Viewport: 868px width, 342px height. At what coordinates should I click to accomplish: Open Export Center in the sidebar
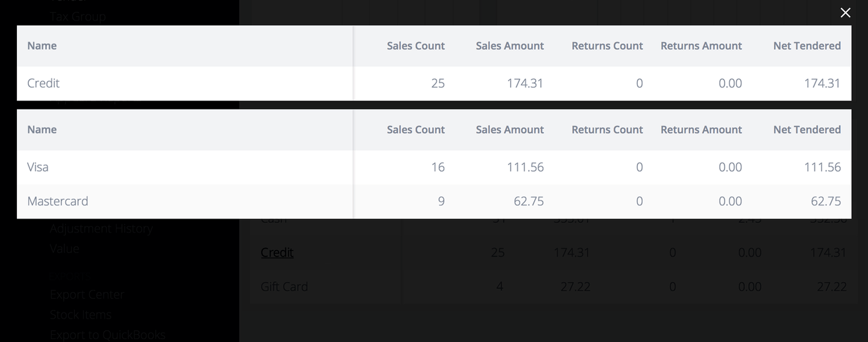click(x=87, y=294)
